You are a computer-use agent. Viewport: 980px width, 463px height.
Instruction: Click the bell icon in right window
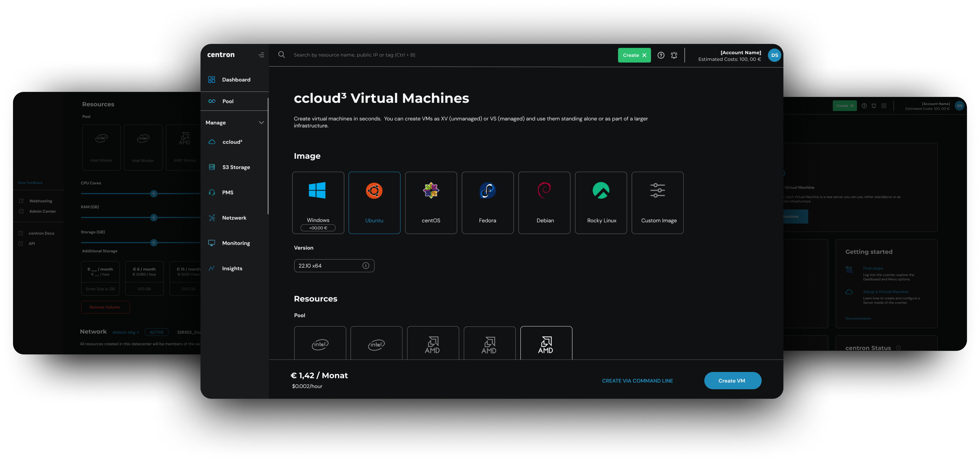874,106
